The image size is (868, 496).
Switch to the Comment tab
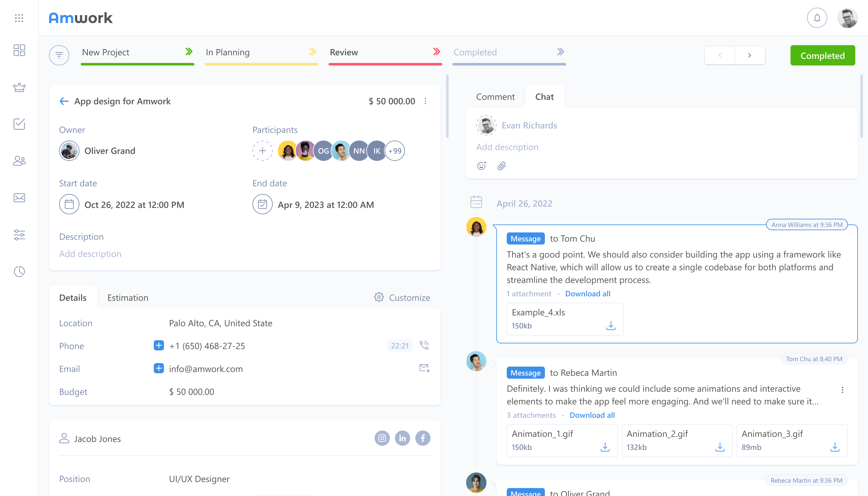tap(495, 97)
